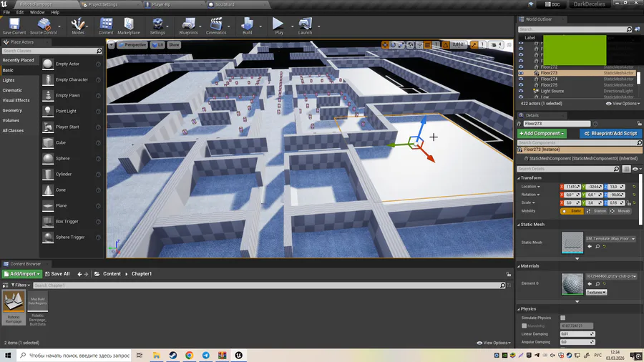Hide Floor273 via its eye icon
Screen dimensions: 644x362
pyautogui.click(x=521, y=73)
